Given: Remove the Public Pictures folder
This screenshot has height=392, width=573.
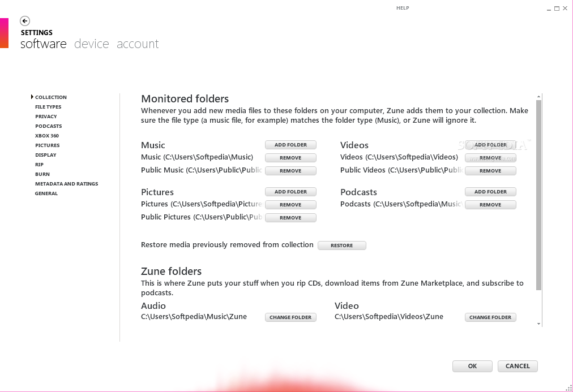Looking at the screenshot, I should pyautogui.click(x=290, y=218).
